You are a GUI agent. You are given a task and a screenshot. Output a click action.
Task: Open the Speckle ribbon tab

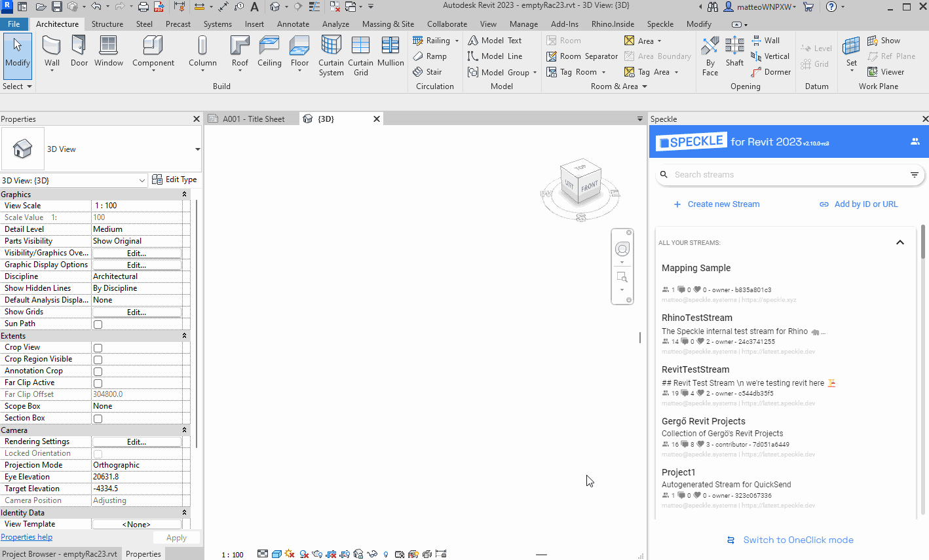[660, 24]
